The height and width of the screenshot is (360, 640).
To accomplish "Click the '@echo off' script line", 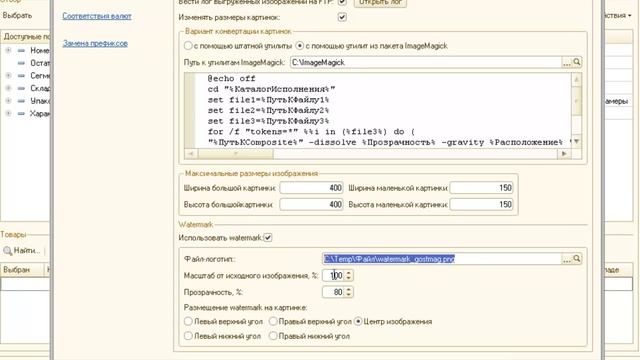I will (x=231, y=78).
